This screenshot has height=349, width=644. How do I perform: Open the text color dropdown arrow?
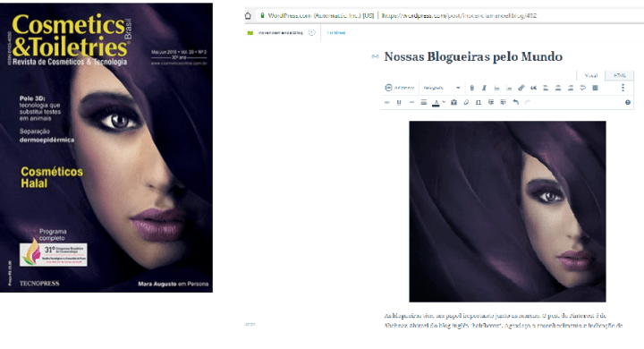[444, 102]
